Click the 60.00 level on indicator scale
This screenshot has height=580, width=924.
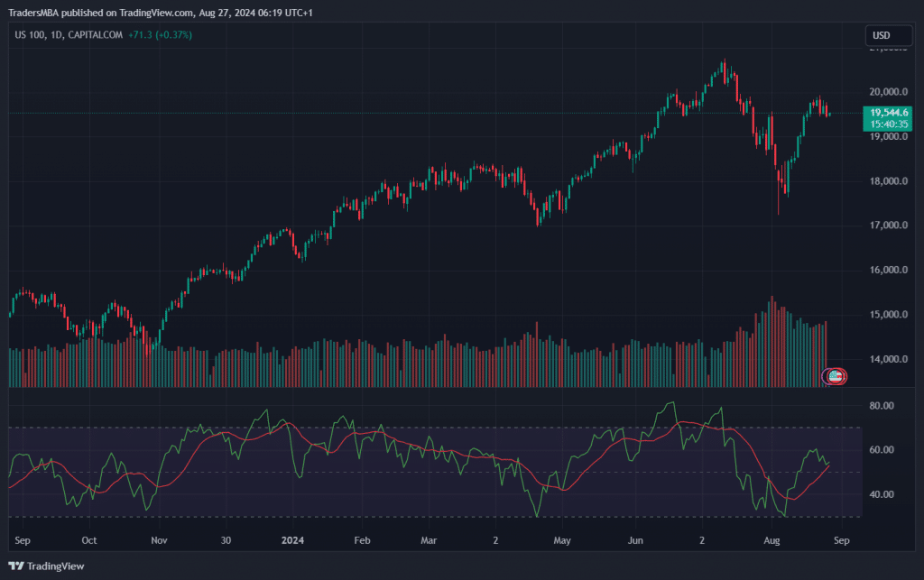[x=881, y=450]
